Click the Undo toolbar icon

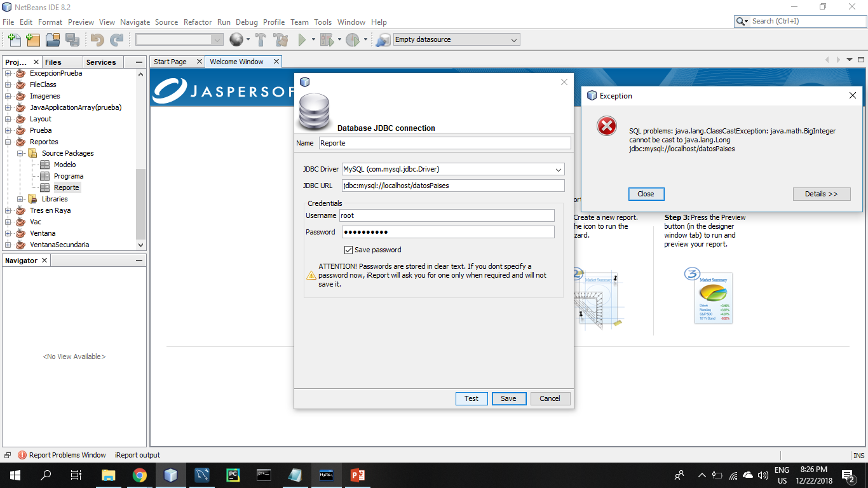point(97,40)
